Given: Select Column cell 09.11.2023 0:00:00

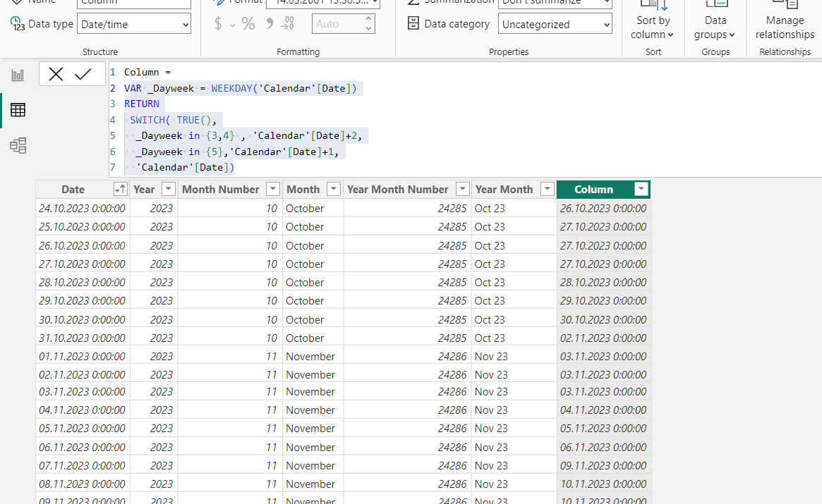Looking at the screenshot, I should (x=603, y=466).
